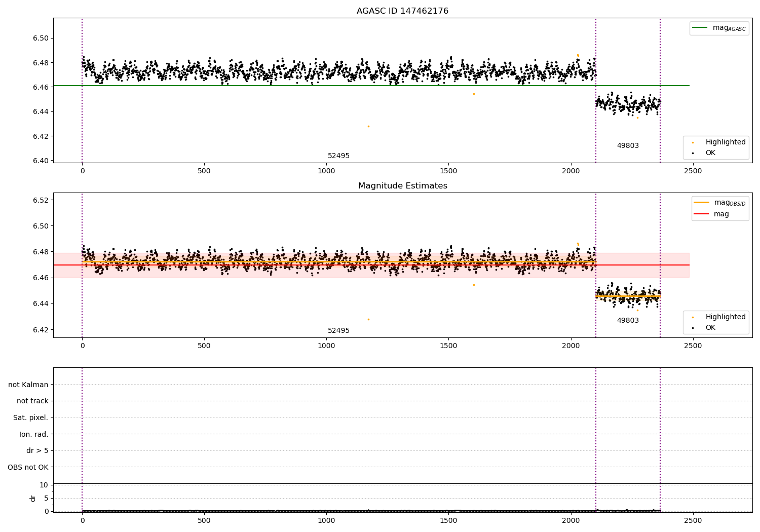This screenshot has width=760, height=532.
Task: Click the 500 x-tick under Magnitude Estimates
Action: (204, 346)
